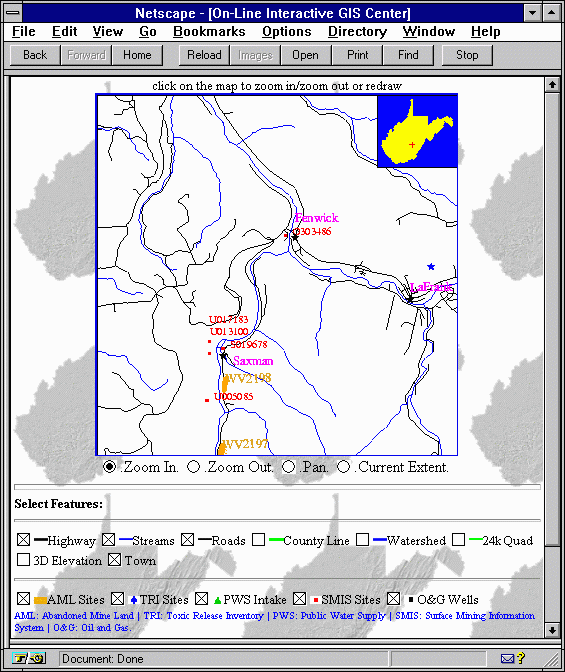Viewport: 565px width, 672px height.
Task: Click the Print toolbar button
Action: pos(358,55)
